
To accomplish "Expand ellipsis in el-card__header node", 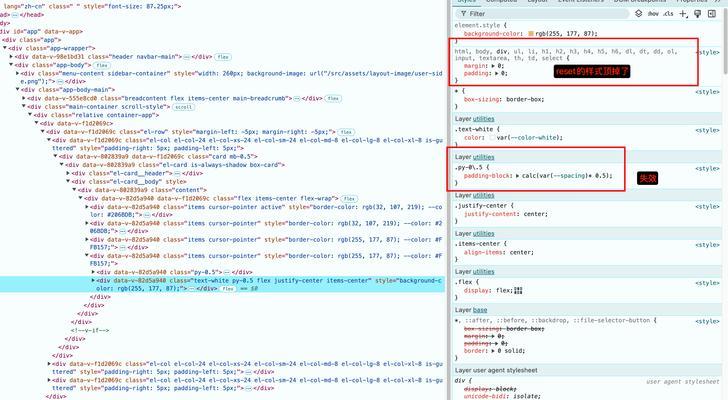I will coord(177,174).
